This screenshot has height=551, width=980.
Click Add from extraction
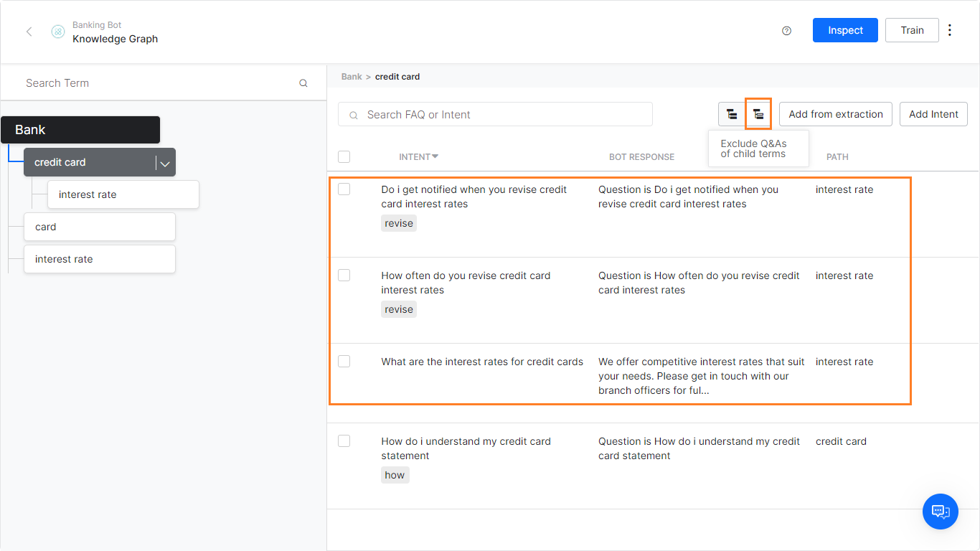pos(835,113)
